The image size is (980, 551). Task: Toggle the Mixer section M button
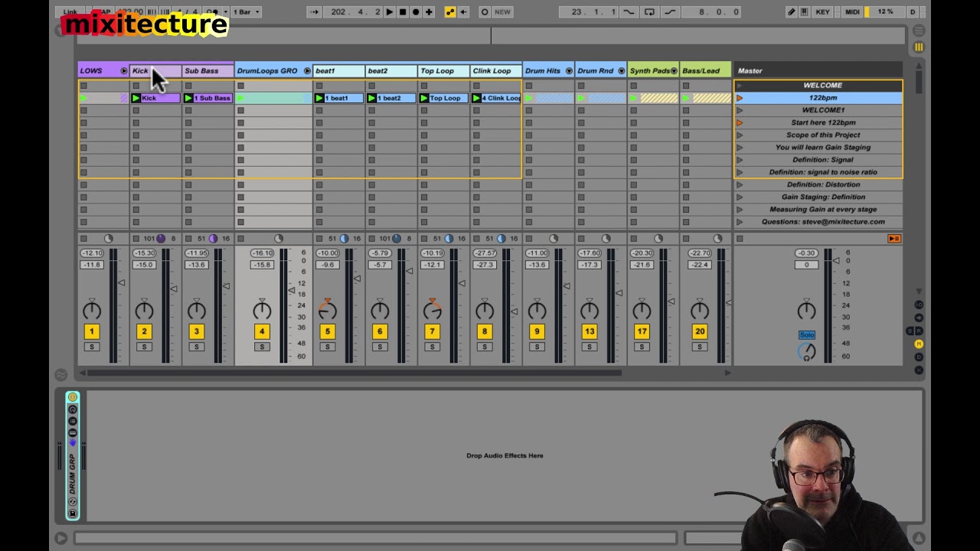(x=919, y=344)
